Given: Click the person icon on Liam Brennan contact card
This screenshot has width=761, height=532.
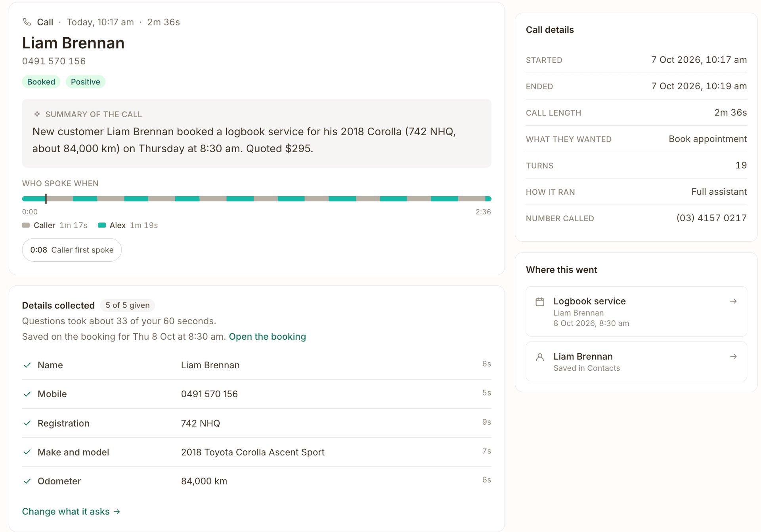Looking at the screenshot, I should click(x=540, y=357).
